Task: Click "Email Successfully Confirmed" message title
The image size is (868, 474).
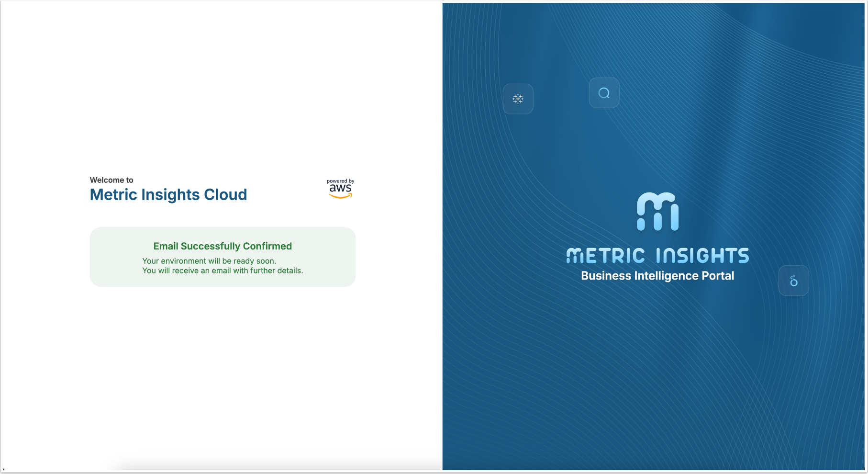Action: point(223,246)
